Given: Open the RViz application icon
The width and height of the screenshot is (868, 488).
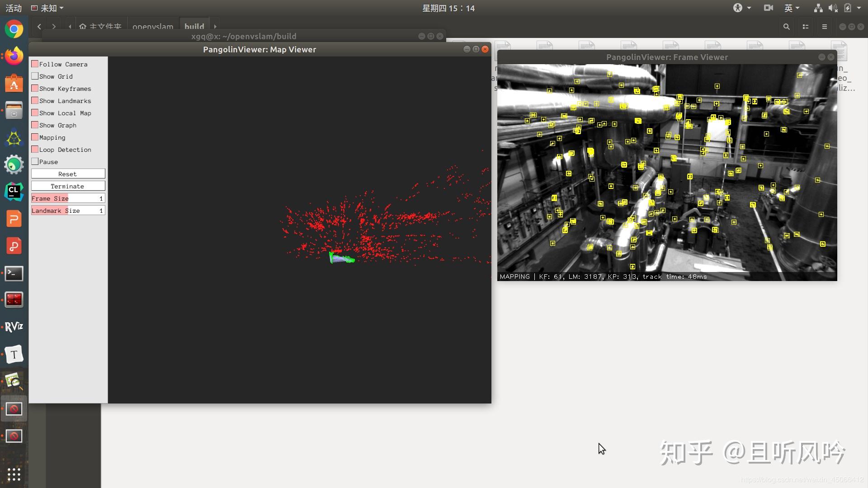Looking at the screenshot, I should click(x=14, y=327).
